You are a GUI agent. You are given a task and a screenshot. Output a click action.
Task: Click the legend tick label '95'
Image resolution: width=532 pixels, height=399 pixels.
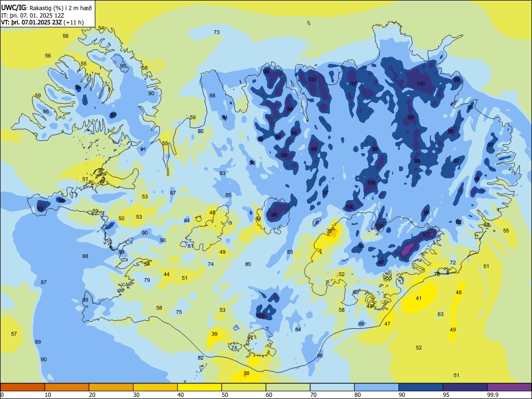pyautogui.click(x=446, y=395)
